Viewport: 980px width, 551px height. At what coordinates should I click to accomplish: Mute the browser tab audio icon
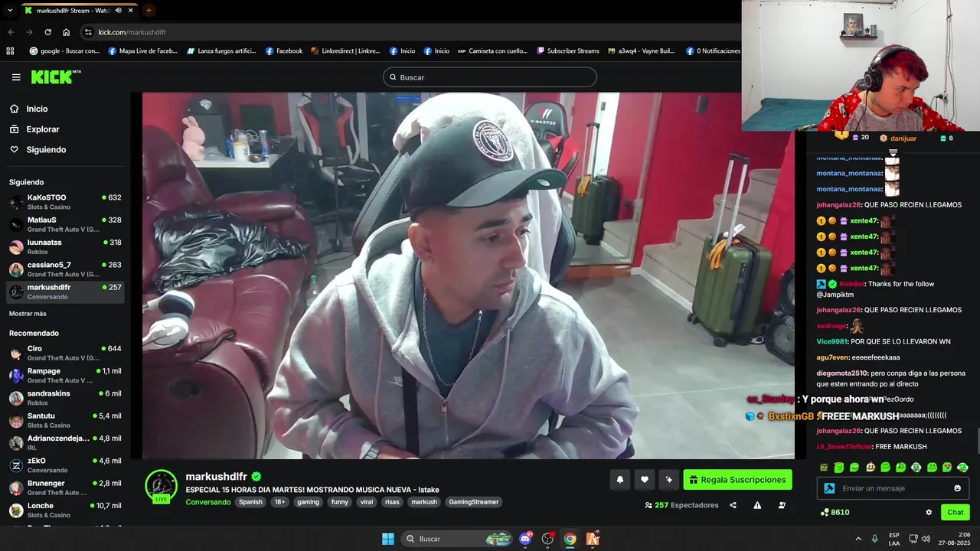[x=118, y=11]
